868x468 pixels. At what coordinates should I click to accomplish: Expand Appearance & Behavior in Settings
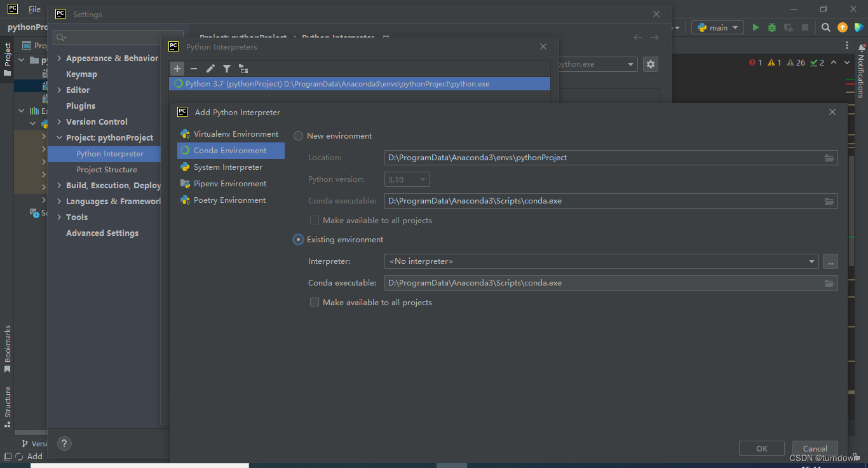click(x=59, y=59)
